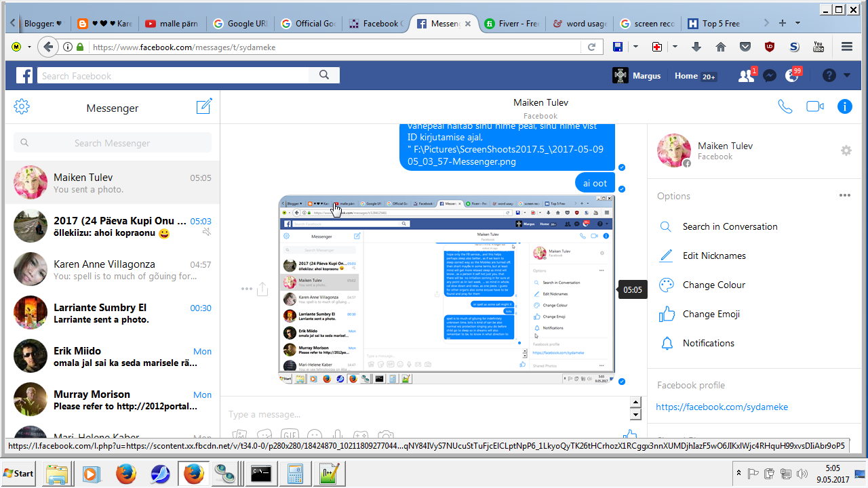This screenshot has width=868, height=488.
Task: Switch to the Fiverr tab
Action: click(511, 23)
